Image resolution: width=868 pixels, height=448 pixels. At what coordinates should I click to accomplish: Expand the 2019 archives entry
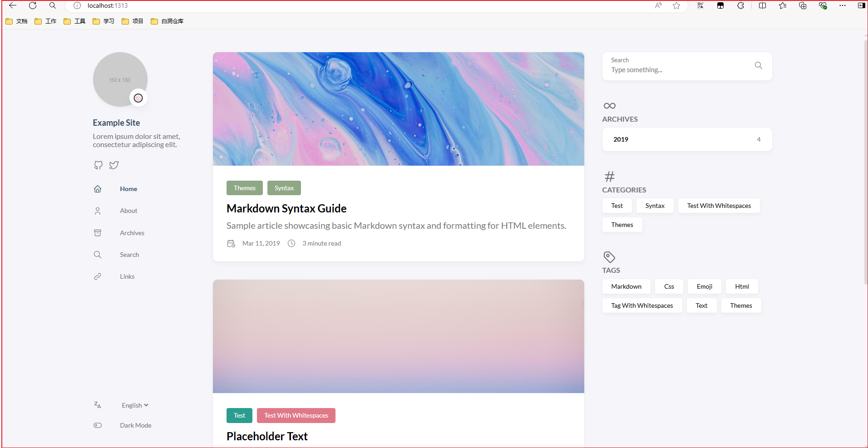686,139
